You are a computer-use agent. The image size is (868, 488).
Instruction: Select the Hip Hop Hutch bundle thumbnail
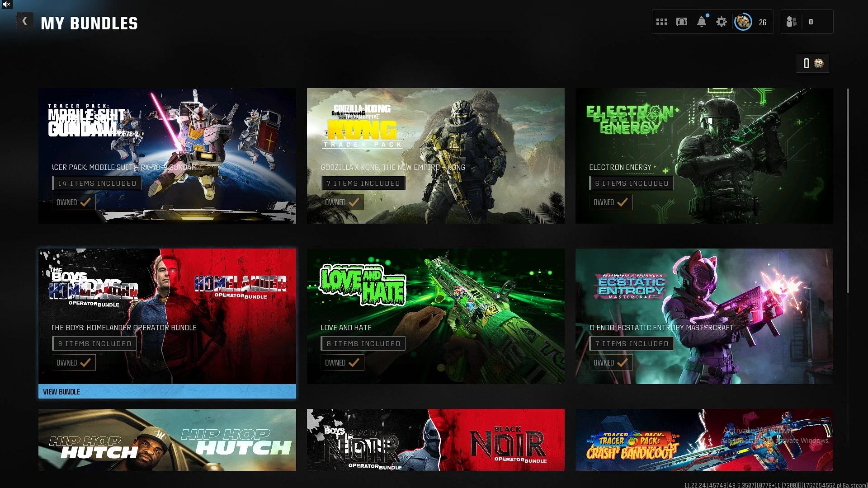pyautogui.click(x=167, y=440)
